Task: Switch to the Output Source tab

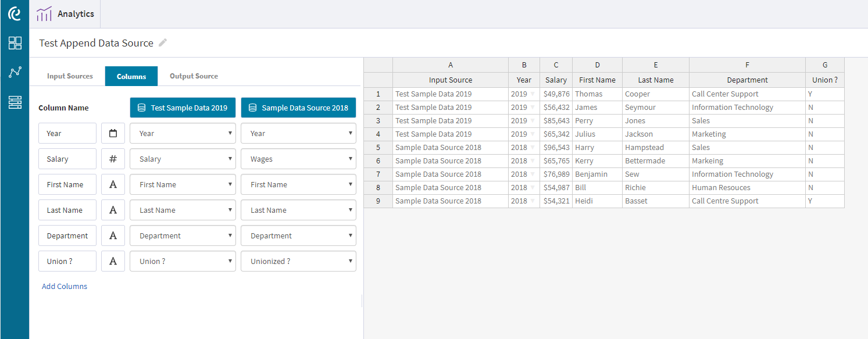Action: point(194,76)
